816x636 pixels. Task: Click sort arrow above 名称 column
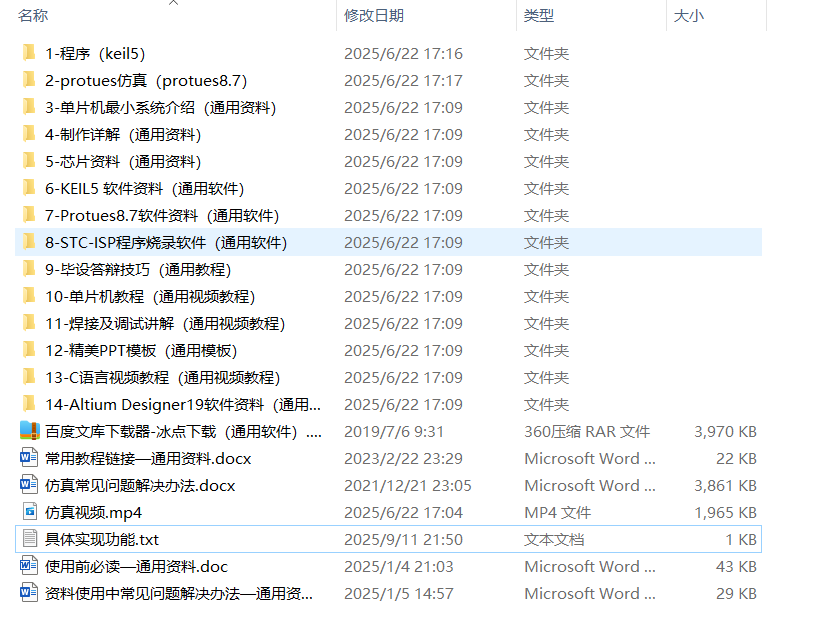(x=173, y=3)
